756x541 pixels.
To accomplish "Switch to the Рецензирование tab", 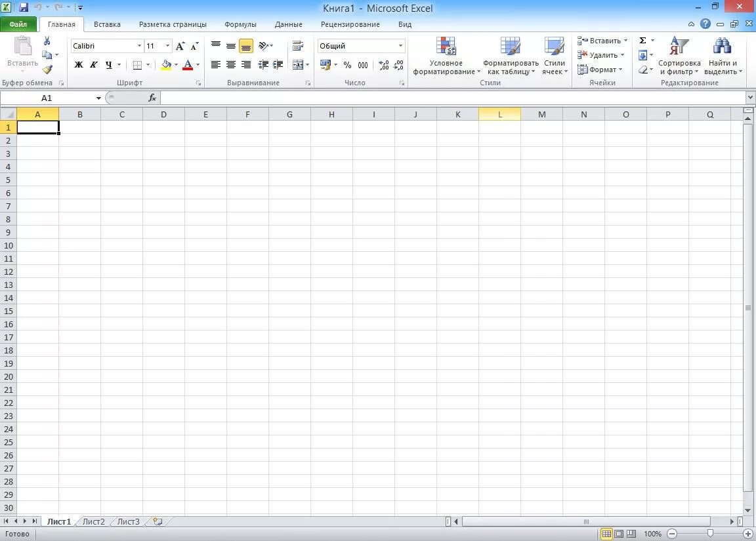I will click(x=350, y=24).
